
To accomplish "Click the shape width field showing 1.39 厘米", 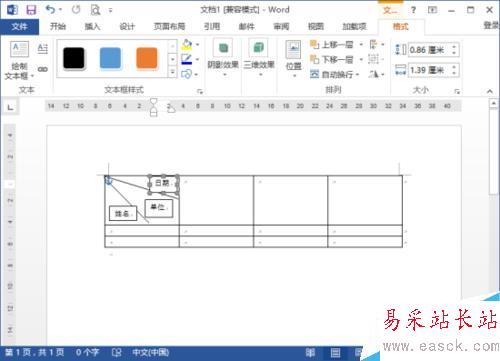I will click(429, 70).
